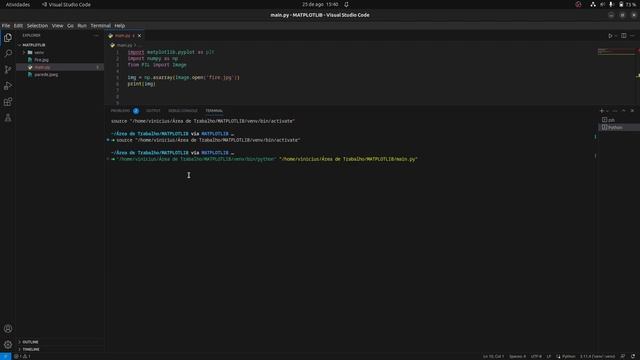Open the Source Control view
Screen dimensions: 640x360
pyautogui.click(x=8, y=69)
